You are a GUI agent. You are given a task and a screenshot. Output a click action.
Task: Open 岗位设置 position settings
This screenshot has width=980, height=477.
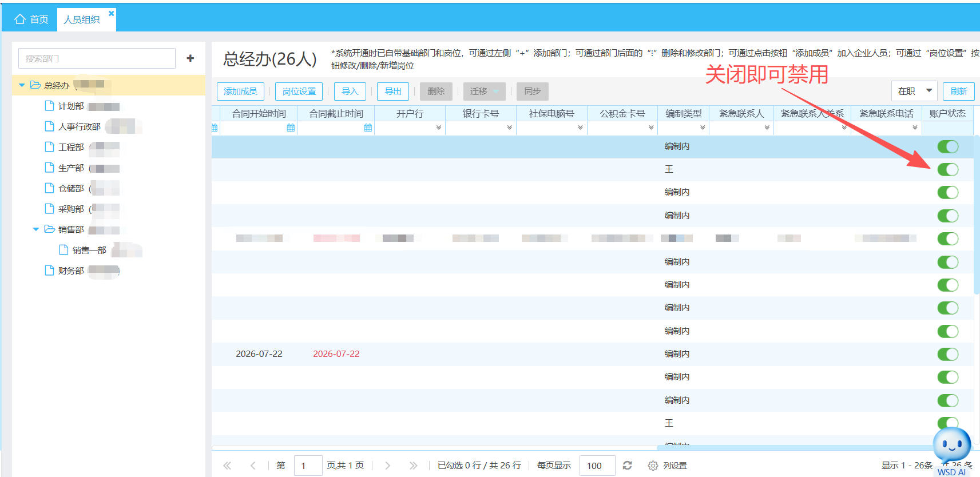coord(299,92)
